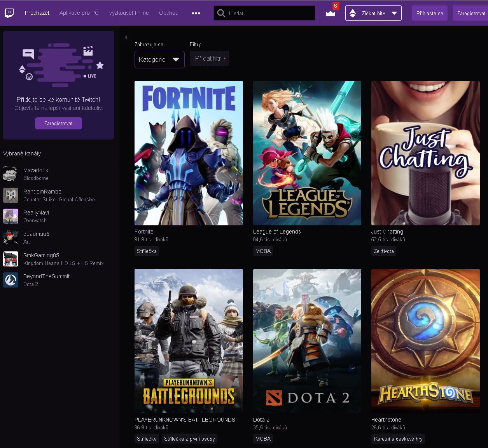Image resolution: width=488 pixels, height=448 pixels.
Task: Type in the Hledat search field
Action: [x=268, y=13]
